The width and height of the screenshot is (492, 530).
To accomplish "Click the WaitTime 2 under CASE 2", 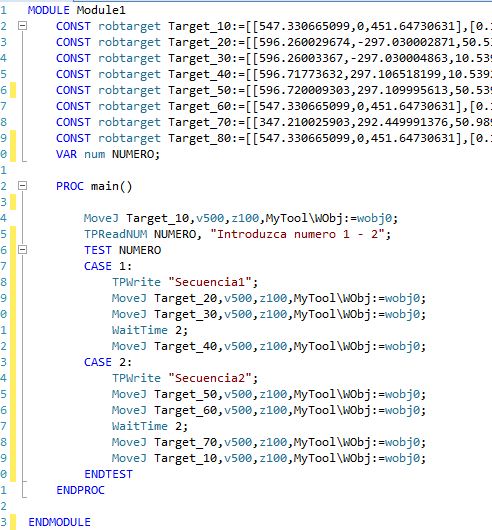I will pyautogui.click(x=150, y=426).
